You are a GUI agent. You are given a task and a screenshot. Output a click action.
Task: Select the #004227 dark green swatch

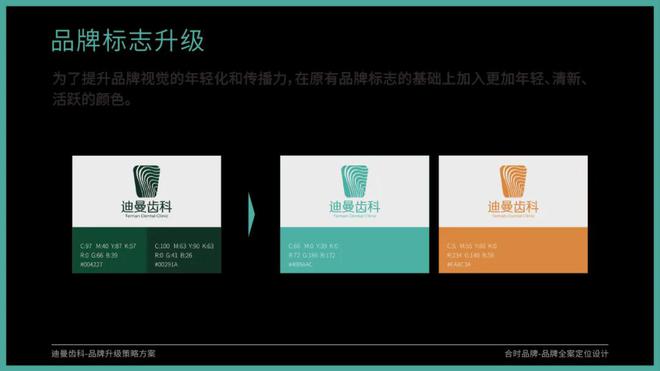pyautogui.click(x=109, y=250)
